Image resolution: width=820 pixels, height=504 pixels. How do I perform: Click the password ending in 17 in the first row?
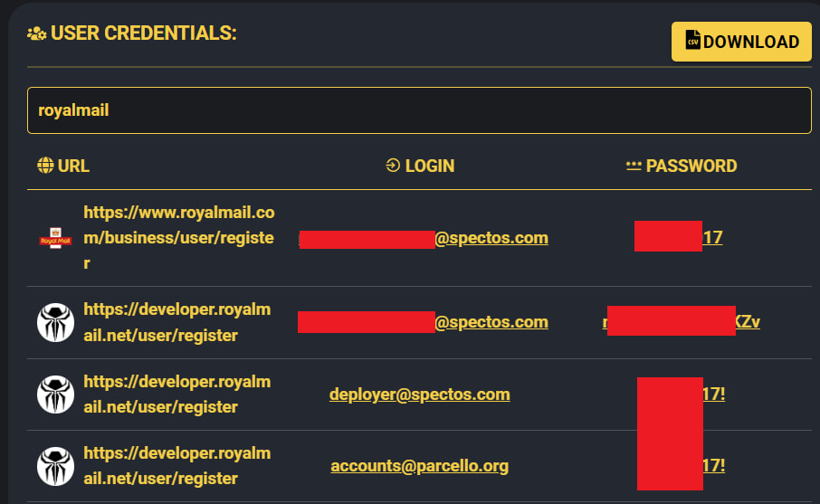[678, 237]
